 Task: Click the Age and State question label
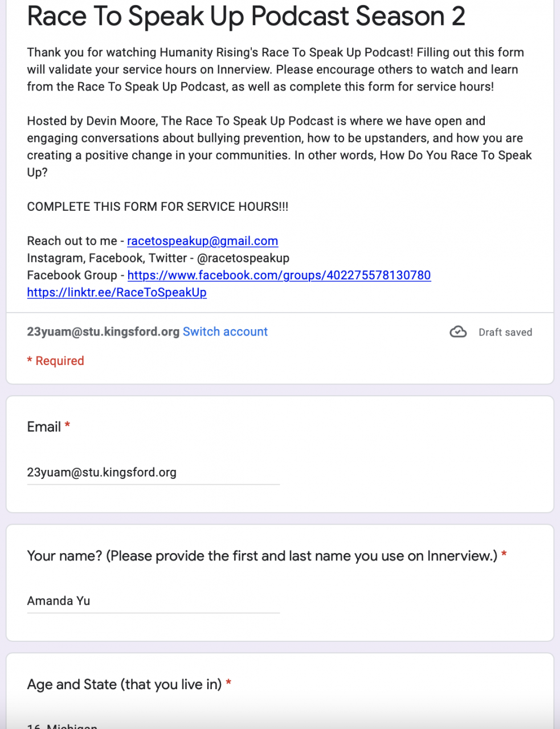[x=124, y=684]
